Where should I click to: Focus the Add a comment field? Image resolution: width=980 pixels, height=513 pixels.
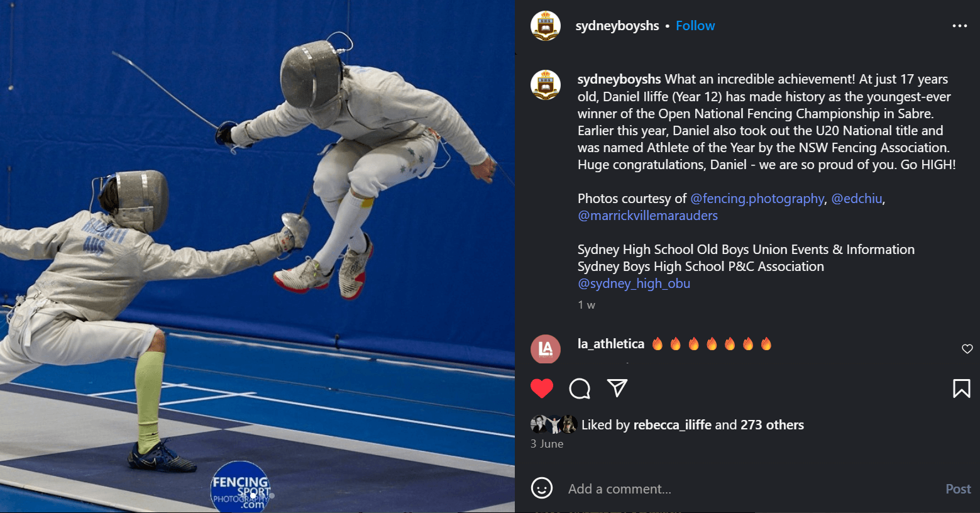(748, 488)
